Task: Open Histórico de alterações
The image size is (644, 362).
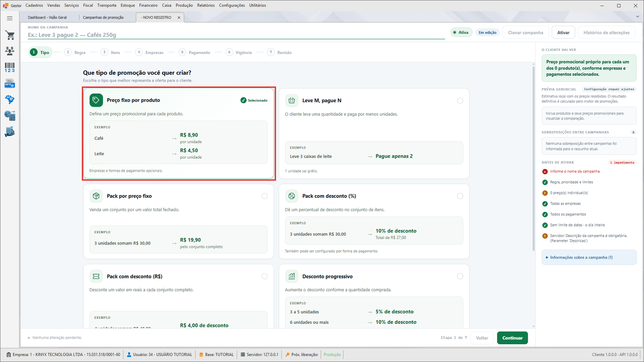Action: click(607, 33)
